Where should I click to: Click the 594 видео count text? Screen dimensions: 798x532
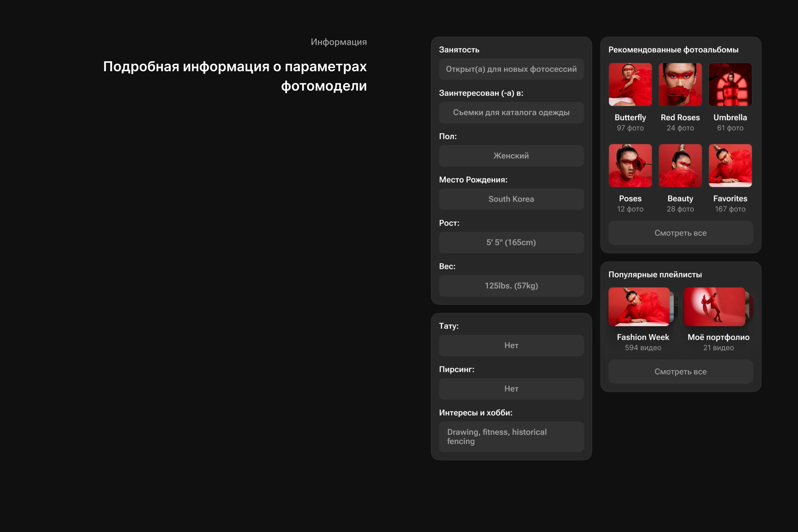(643, 348)
